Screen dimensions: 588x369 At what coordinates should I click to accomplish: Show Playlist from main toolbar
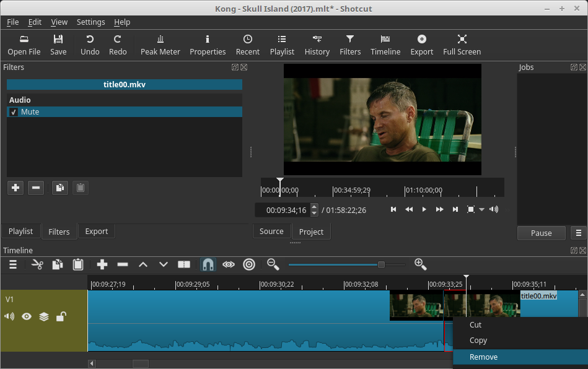click(282, 45)
